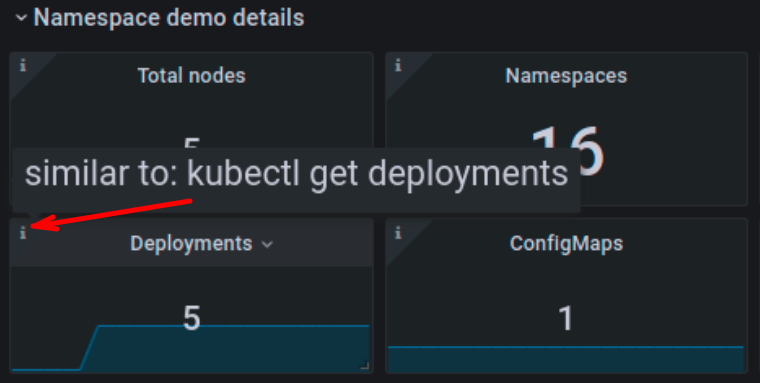The height and width of the screenshot is (383, 760).
Task: Click the Deployments panel resize handle
Action: pos(365,366)
